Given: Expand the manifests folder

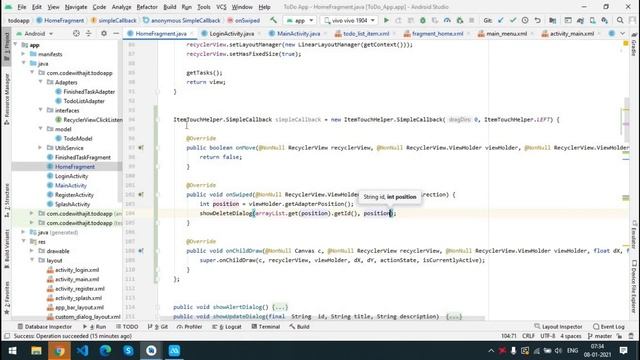Looking at the screenshot, I should (24, 54).
